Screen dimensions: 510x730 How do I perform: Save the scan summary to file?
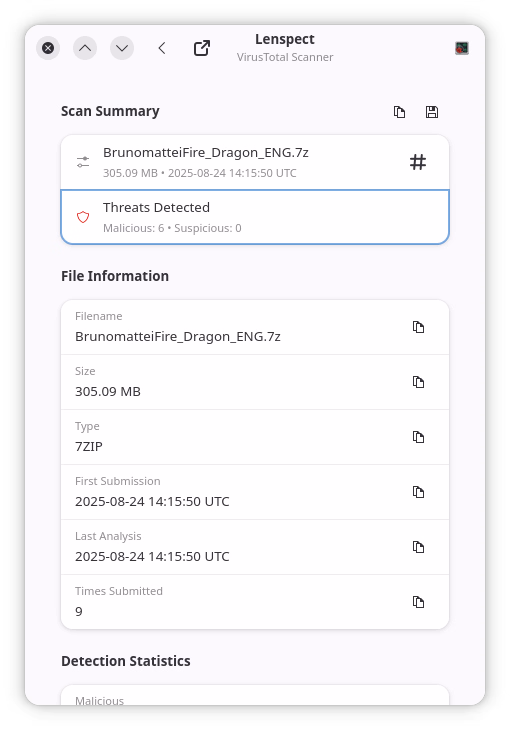432,112
